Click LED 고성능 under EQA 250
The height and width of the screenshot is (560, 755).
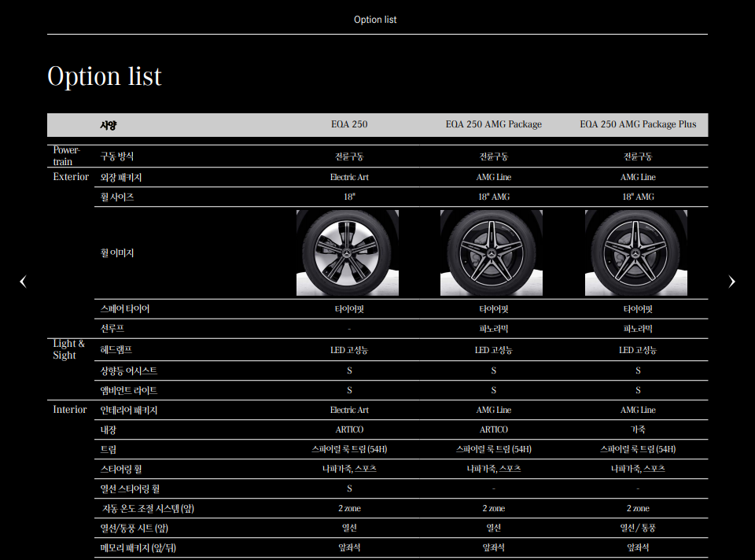click(349, 350)
